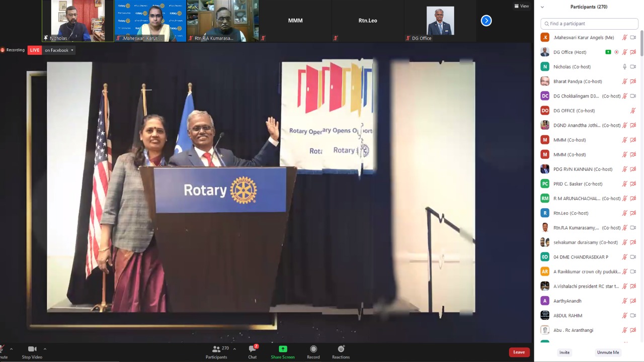Click next arrow in video gallery strip
644x362 pixels.
coord(486,21)
